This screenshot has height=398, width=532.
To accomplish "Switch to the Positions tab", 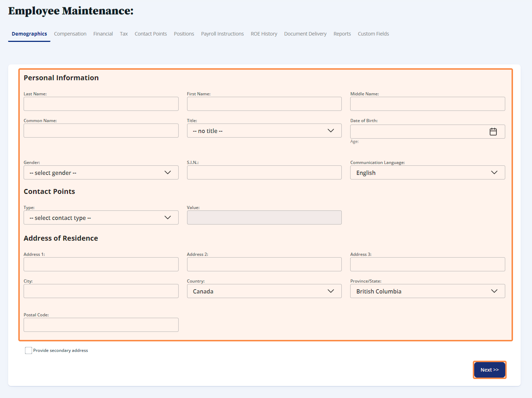I will click(x=184, y=34).
